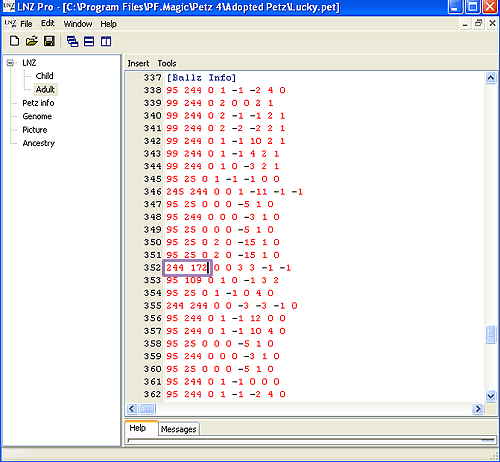
Task: Open Genome in the tree
Action: pos(37,116)
